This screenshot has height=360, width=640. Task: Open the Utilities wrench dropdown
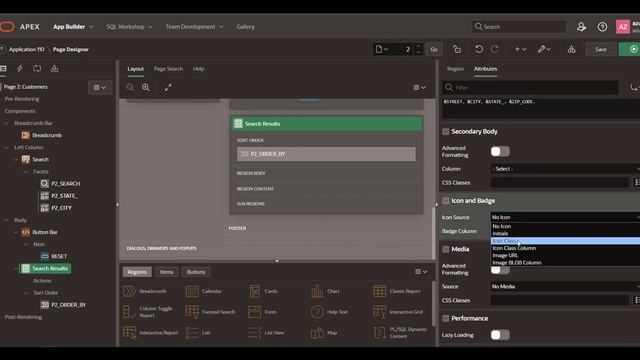tap(544, 49)
